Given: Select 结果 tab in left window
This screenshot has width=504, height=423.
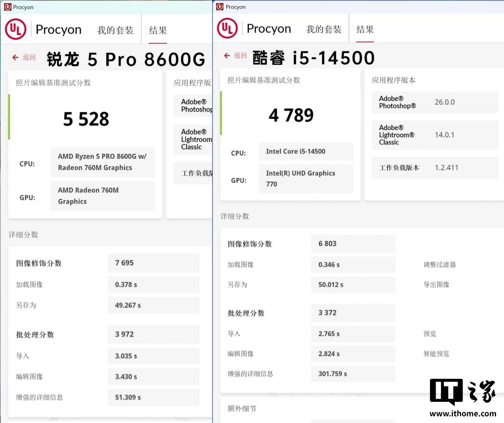Looking at the screenshot, I should [x=158, y=30].
